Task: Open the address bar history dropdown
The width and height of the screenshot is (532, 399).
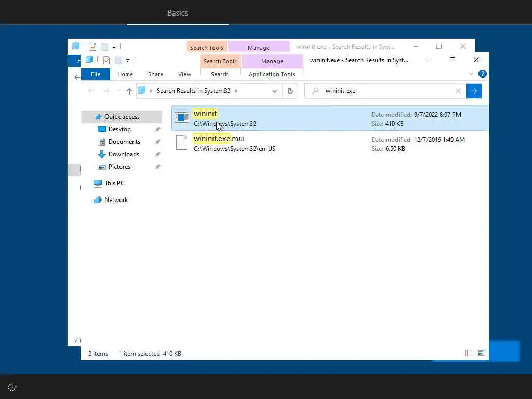Action: (x=274, y=91)
